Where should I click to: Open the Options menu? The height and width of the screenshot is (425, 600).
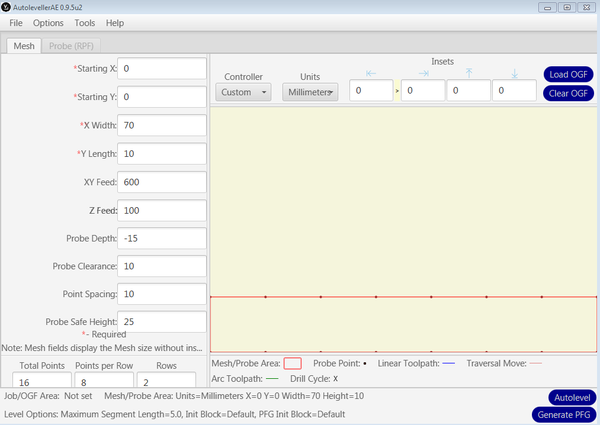point(48,22)
